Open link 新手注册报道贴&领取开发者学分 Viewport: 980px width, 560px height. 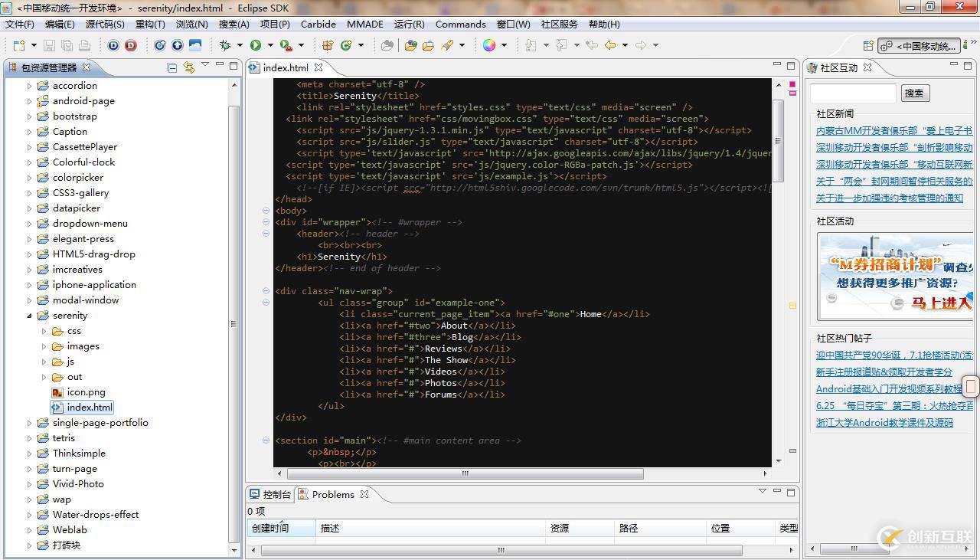tap(884, 372)
